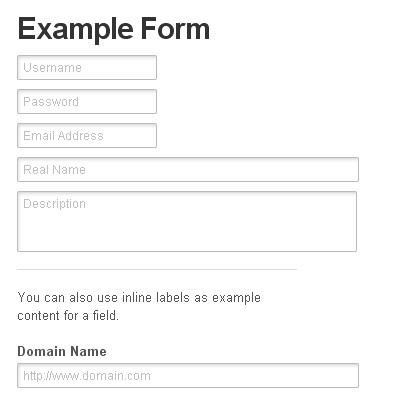Focus the Username input field
Screen dimensions: 416x398
pos(87,68)
